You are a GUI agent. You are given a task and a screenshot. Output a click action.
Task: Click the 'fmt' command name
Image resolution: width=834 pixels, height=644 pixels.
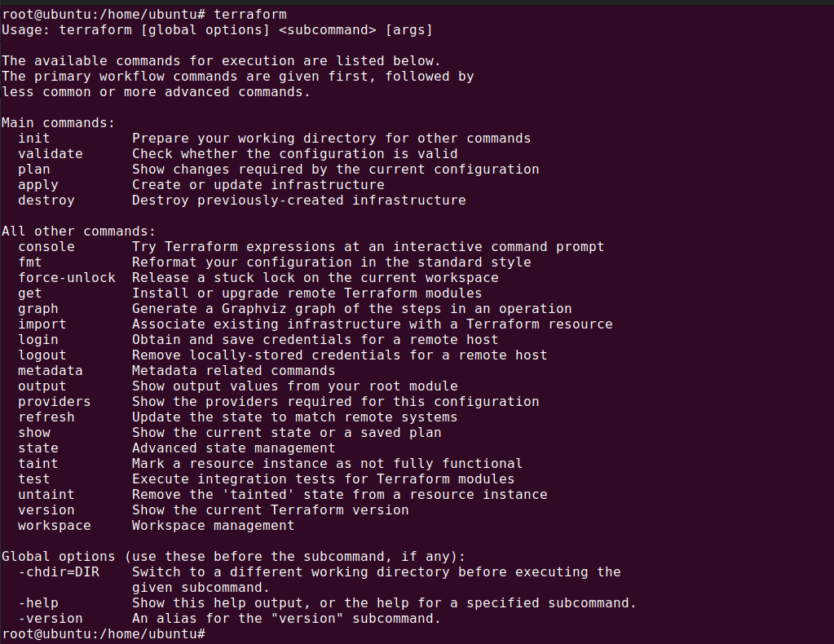(x=30, y=262)
